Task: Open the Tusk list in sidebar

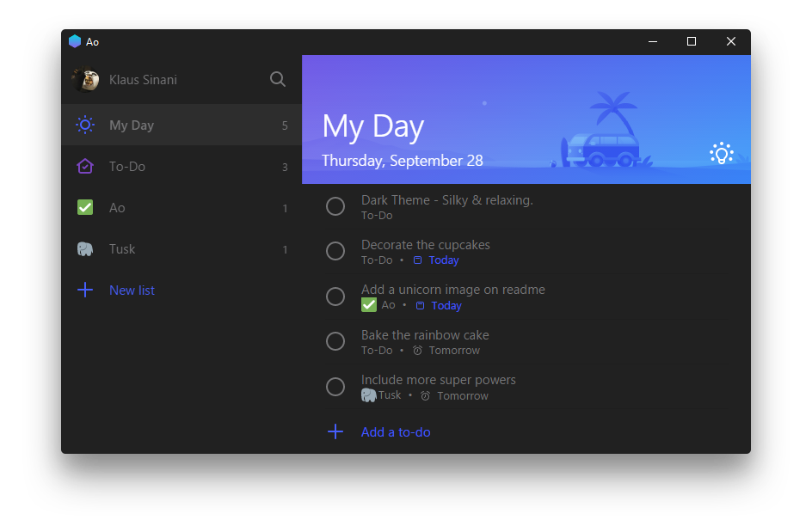Action: (x=181, y=248)
